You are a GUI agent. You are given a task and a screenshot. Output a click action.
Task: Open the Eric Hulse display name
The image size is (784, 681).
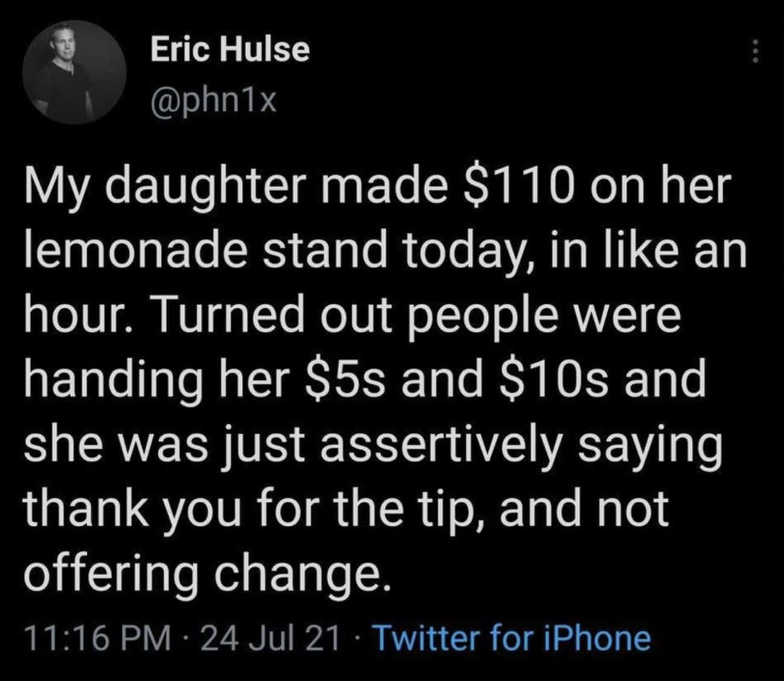(229, 49)
